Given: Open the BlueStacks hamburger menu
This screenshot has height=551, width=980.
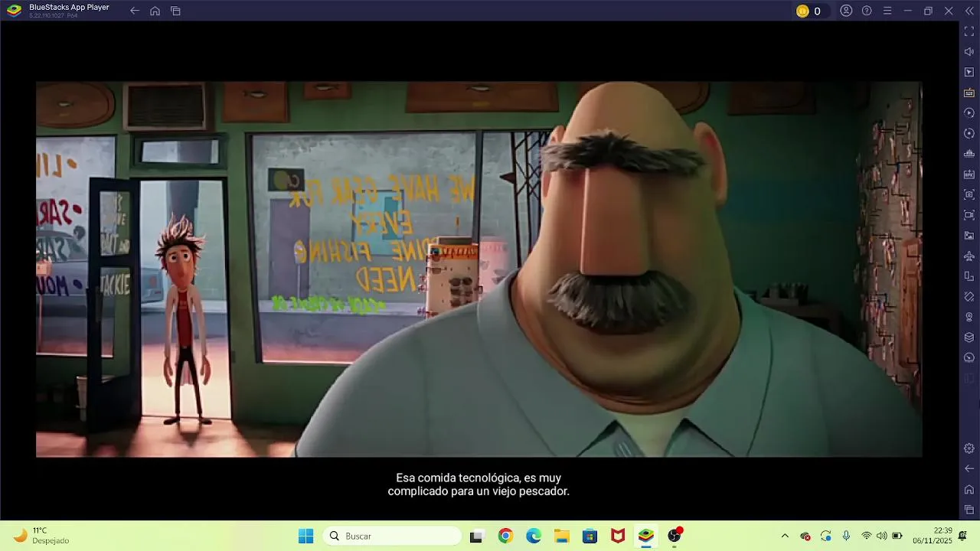Looking at the screenshot, I should tap(887, 11).
